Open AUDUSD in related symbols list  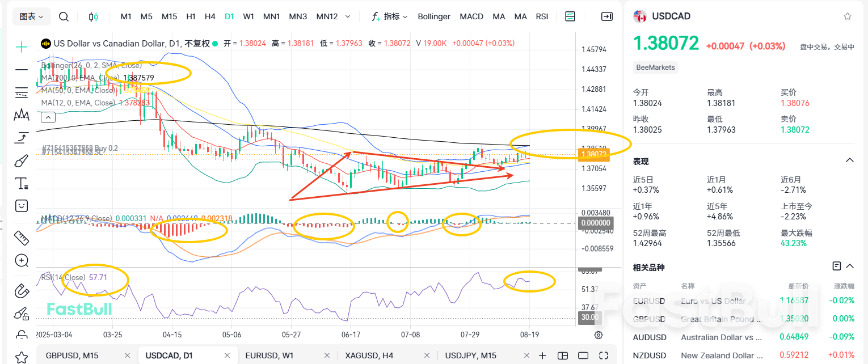click(650, 337)
